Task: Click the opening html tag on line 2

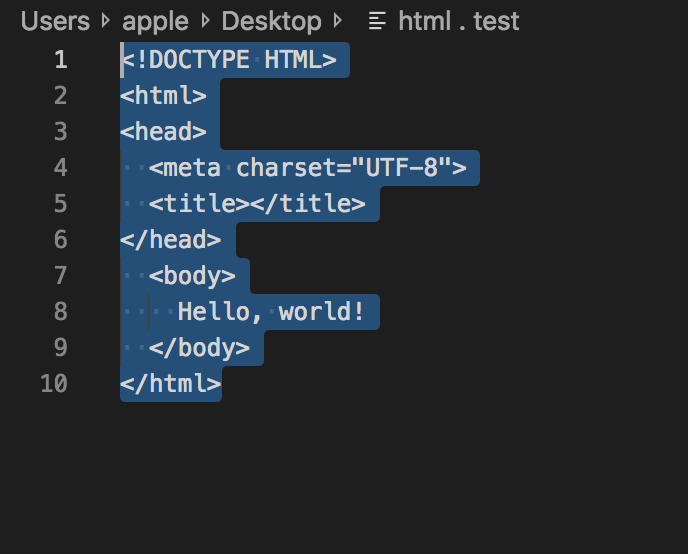Action: [x=163, y=96]
